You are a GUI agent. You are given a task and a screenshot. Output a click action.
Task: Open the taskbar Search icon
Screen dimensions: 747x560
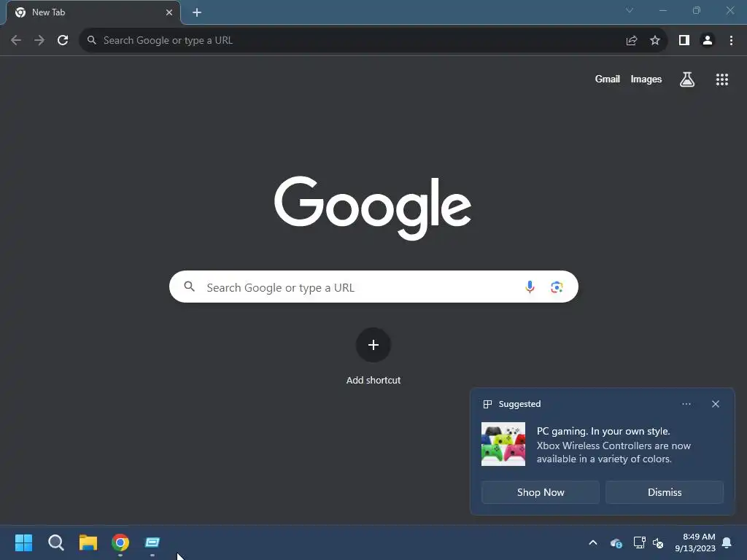tap(56, 542)
